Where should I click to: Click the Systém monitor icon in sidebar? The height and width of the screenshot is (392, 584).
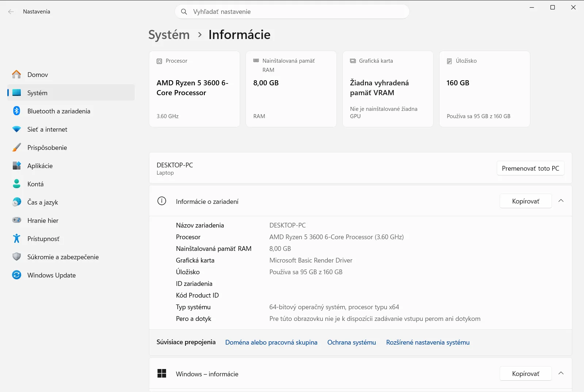(16, 93)
